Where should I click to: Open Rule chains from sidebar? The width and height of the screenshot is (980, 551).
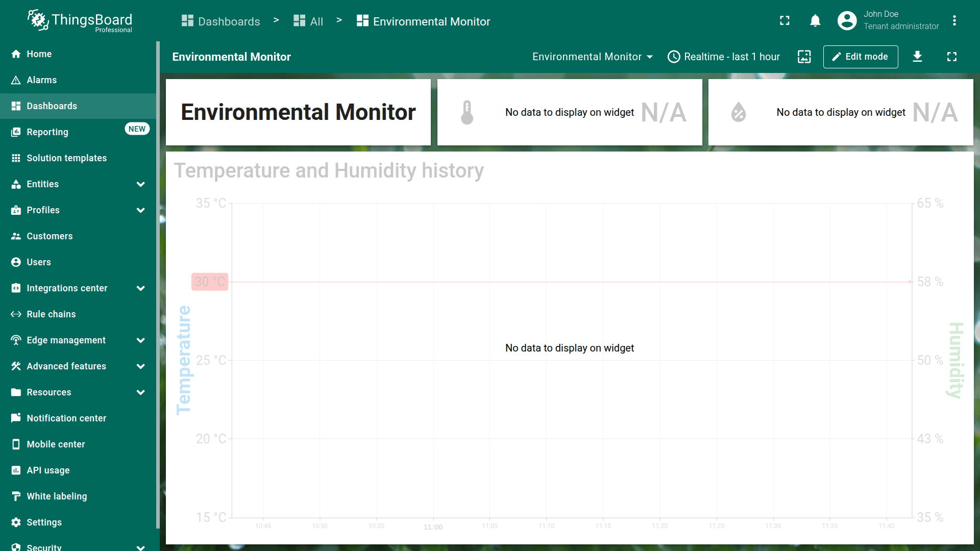click(x=51, y=314)
